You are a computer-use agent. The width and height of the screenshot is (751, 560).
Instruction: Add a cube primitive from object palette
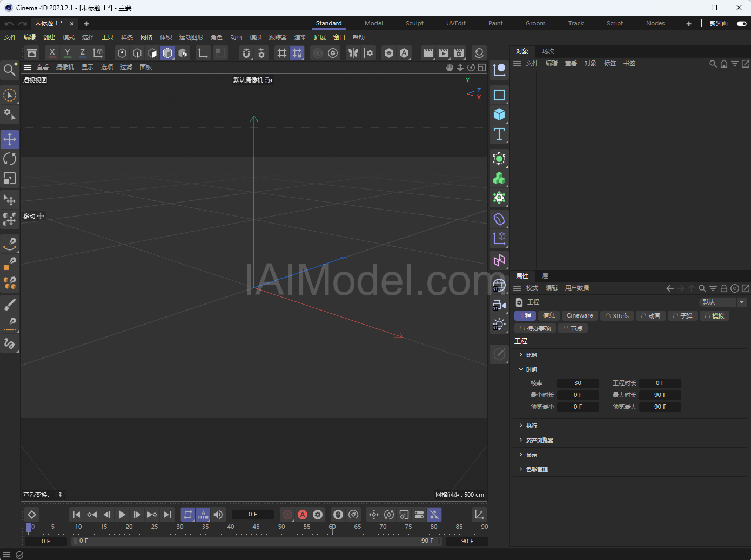(499, 114)
